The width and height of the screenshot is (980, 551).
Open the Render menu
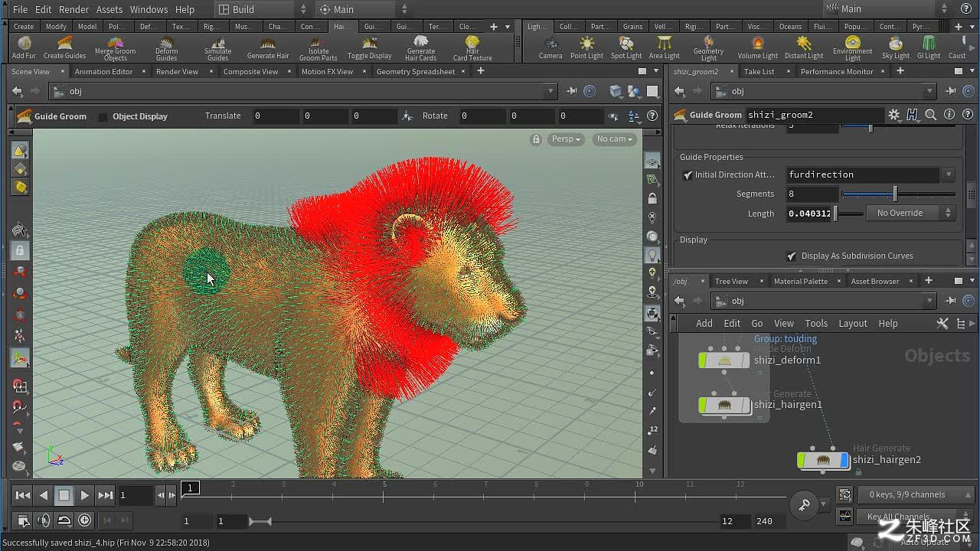click(x=73, y=9)
